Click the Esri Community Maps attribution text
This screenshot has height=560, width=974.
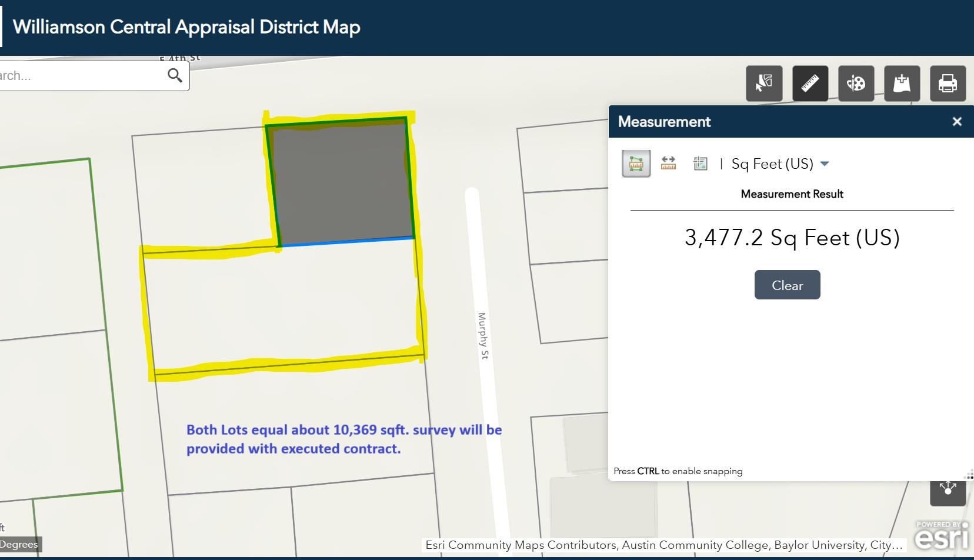(x=659, y=545)
